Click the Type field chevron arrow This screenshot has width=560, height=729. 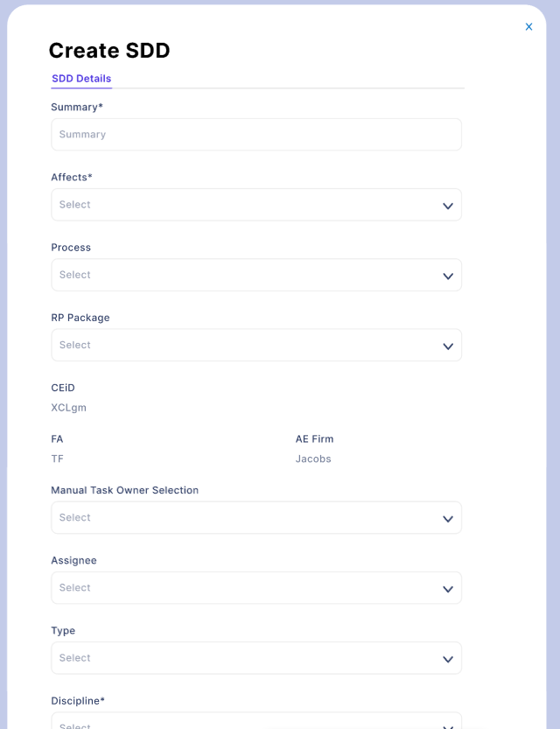tap(448, 658)
